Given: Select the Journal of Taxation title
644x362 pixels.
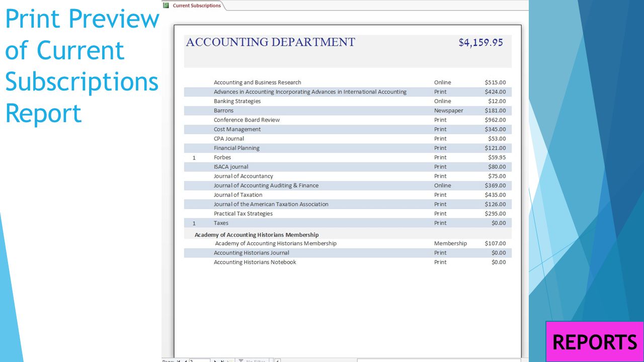Looking at the screenshot, I should coord(237,195).
